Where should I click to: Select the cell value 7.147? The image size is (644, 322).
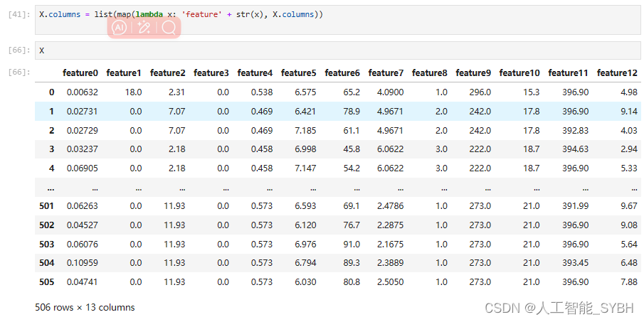coord(305,168)
